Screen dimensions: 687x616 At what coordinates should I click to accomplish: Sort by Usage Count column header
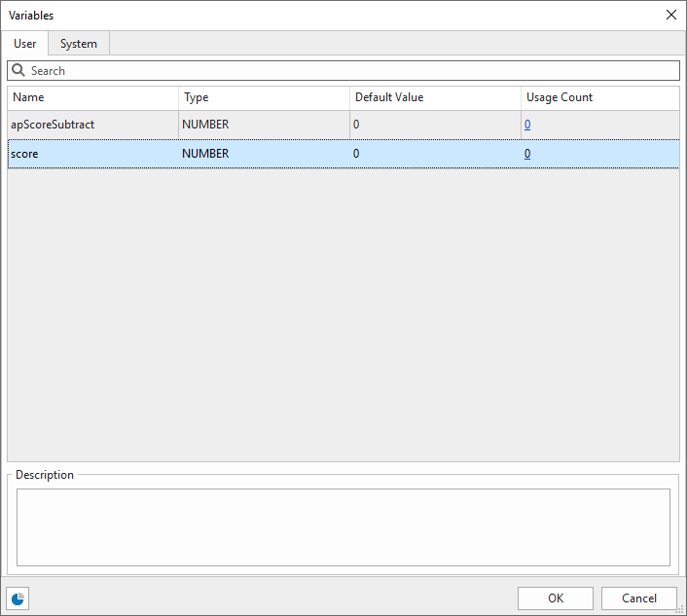click(600, 97)
